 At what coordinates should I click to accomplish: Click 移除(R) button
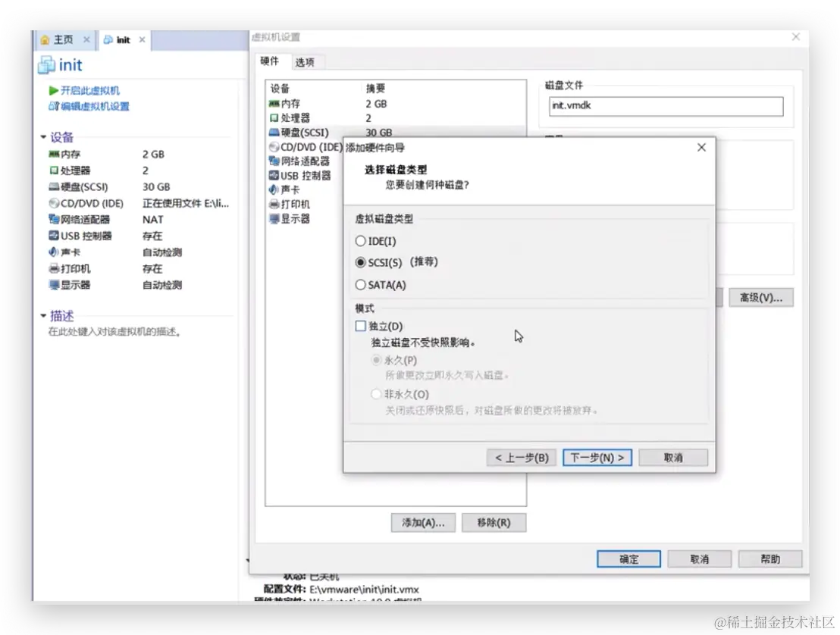[494, 523]
